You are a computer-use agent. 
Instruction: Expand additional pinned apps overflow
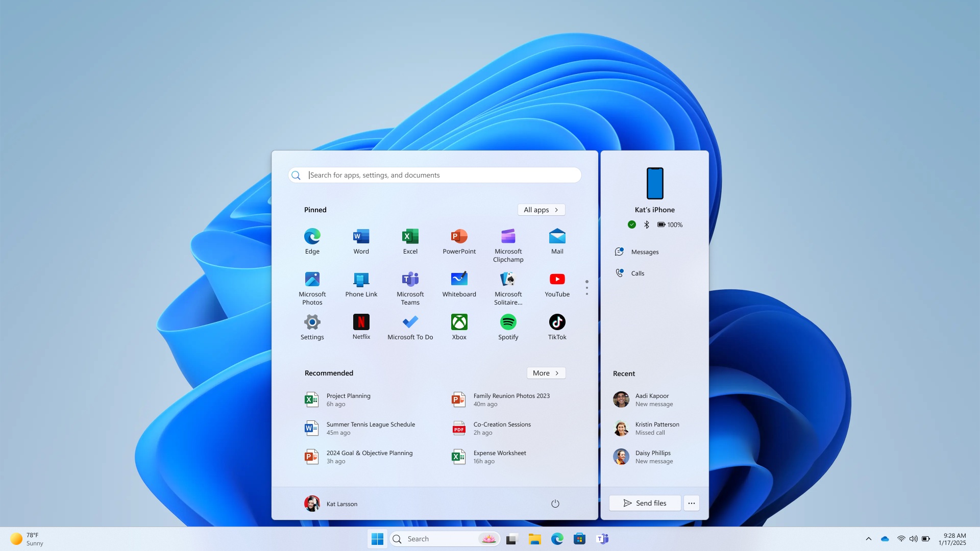586,287
